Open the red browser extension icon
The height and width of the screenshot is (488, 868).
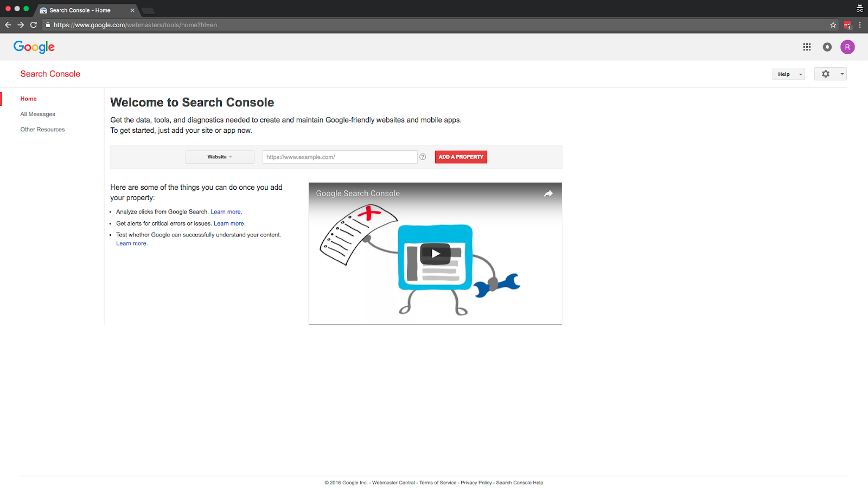coord(847,25)
